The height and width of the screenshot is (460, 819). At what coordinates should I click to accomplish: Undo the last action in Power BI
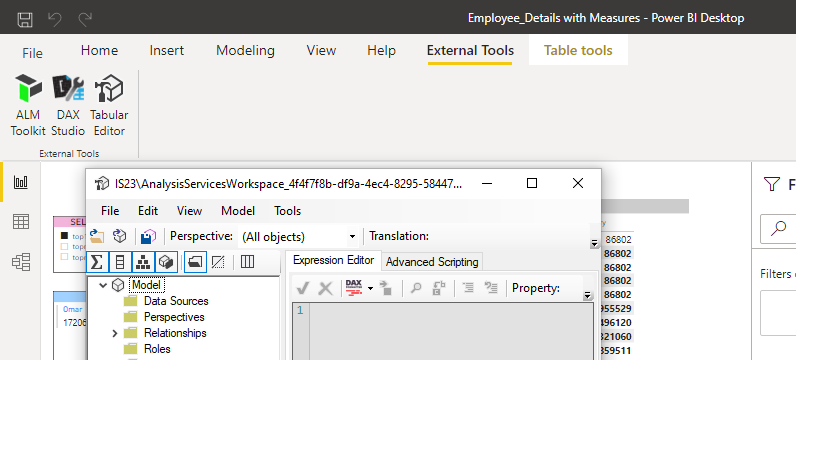(54, 19)
